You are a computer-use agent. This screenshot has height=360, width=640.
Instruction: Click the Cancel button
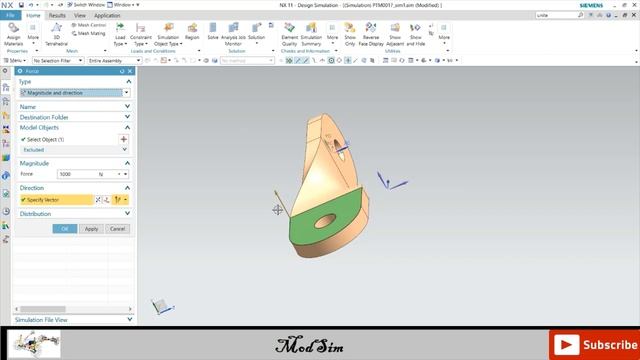point(118,229)
